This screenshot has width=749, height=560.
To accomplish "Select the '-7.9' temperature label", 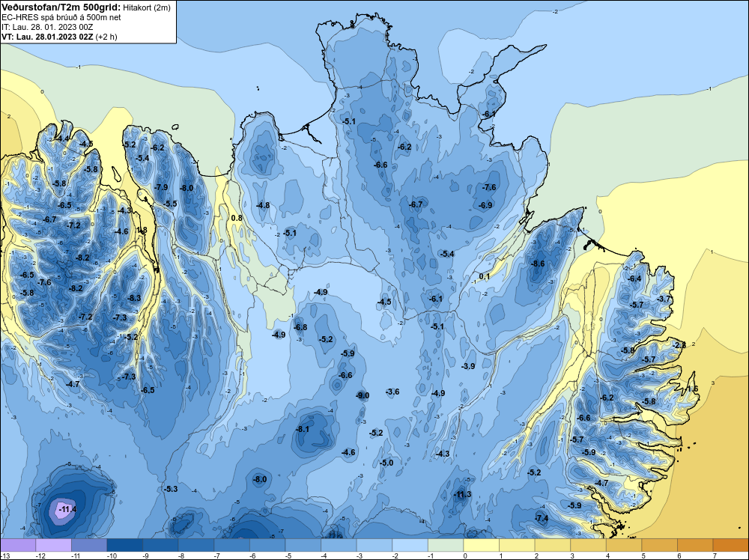I will tap(162, 187).
